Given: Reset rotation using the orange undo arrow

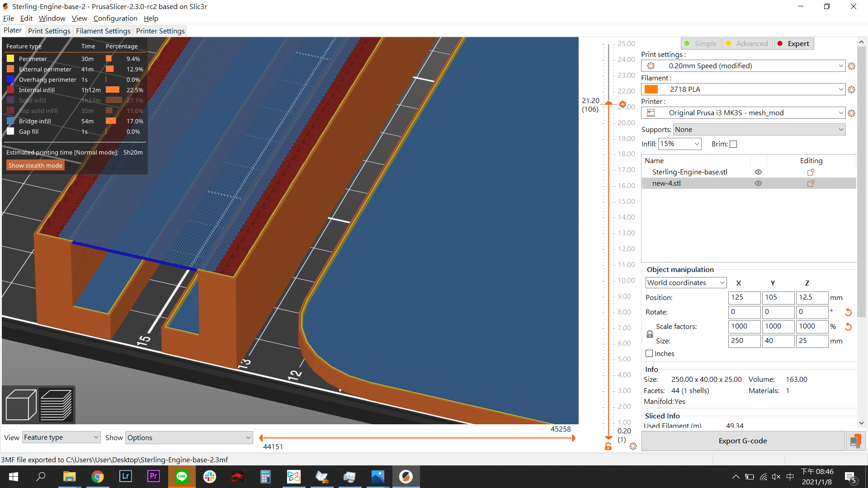Looking at the screenshot, I should (849, 312).
